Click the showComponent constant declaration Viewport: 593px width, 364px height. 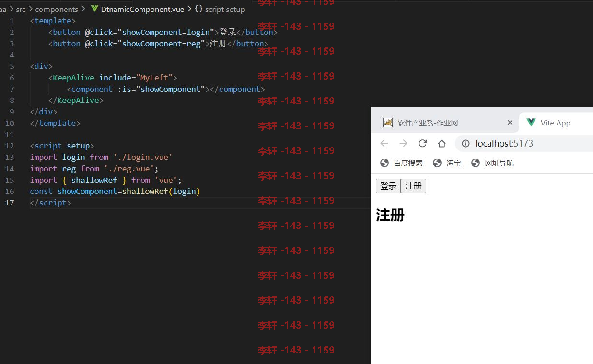[x=87, y=191]
